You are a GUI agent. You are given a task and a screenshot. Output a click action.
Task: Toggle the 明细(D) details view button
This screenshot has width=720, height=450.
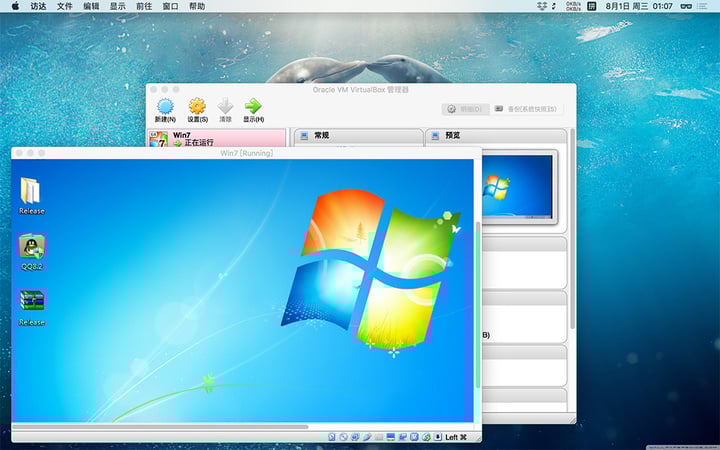click(465, 109)
